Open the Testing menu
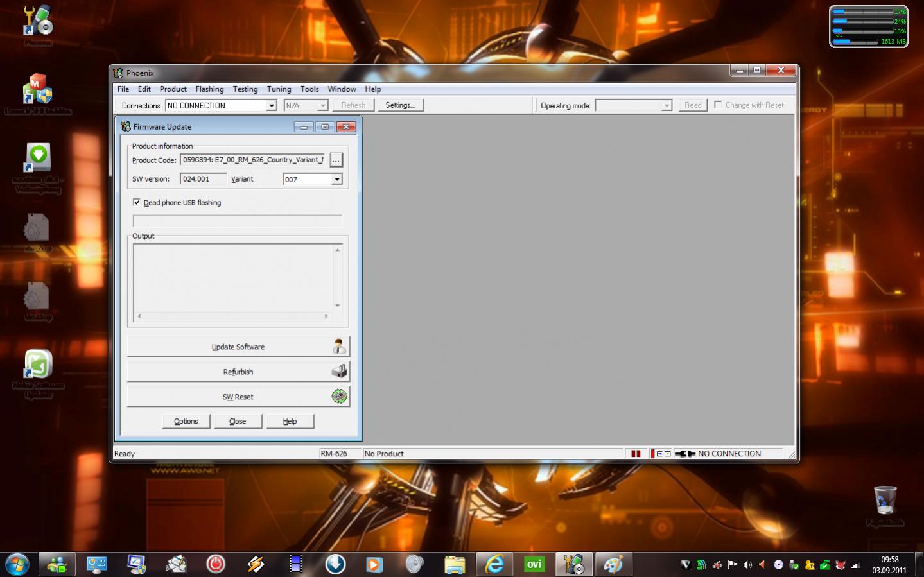This screenshot has height=577, width=924. tap(245, 89)
